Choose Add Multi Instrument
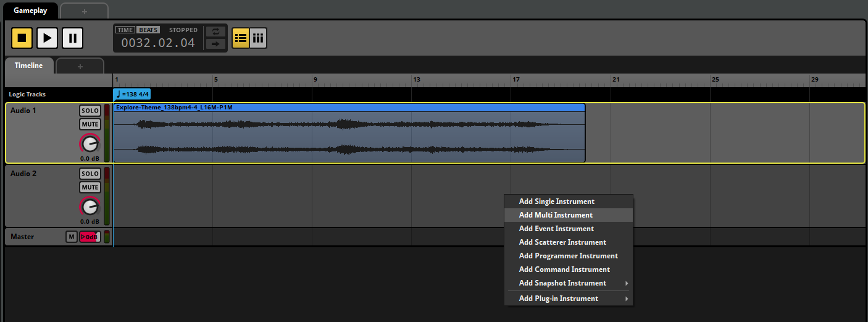 point(569,215)
